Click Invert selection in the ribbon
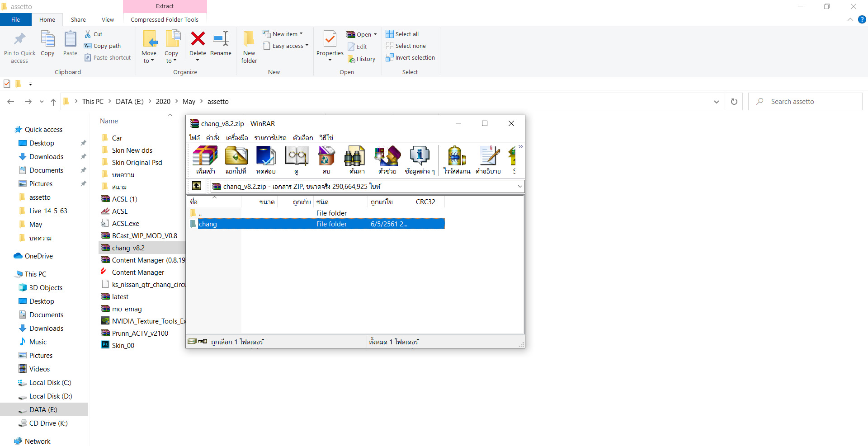 tap(410, 57)
